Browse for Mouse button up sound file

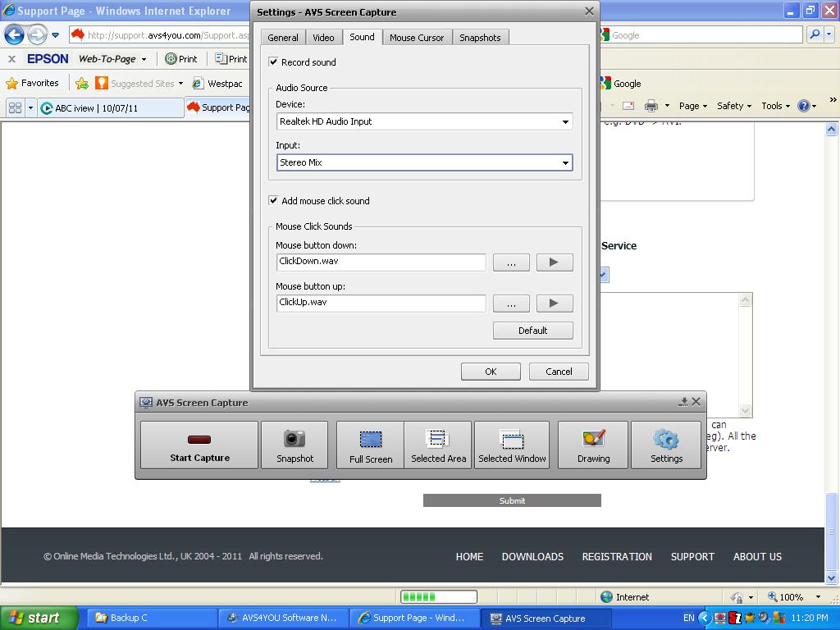click(511, 304)
